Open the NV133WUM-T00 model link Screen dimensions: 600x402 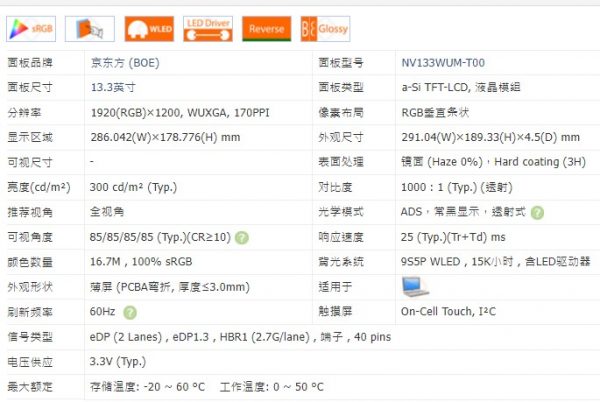tap(443, 62)
